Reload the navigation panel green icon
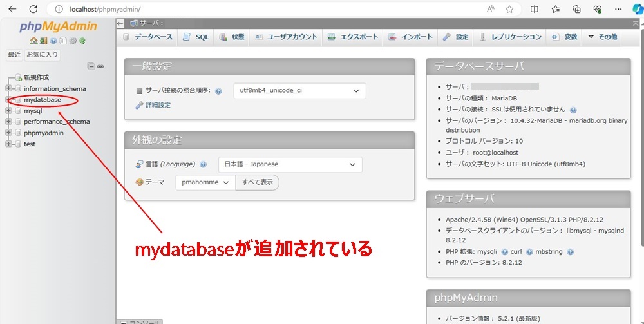This screenshot has width=644, height=324. point(82,41)
